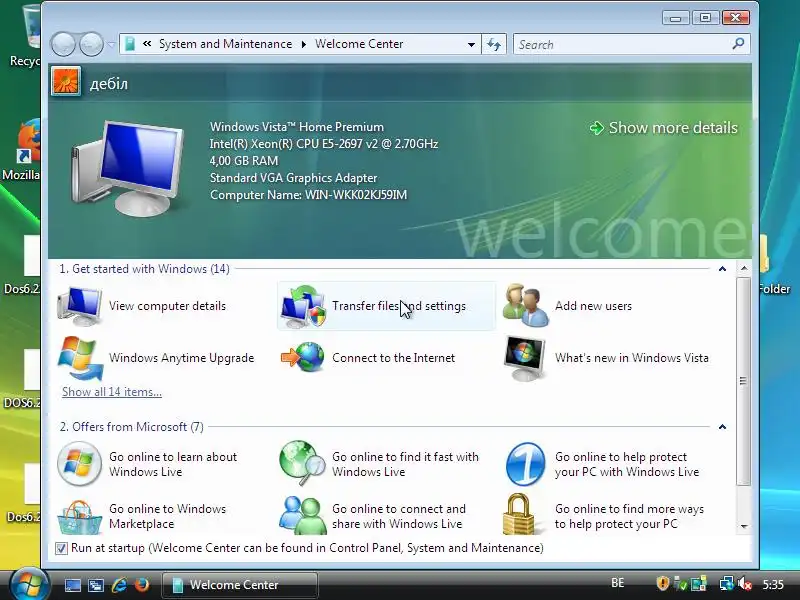800x600 pixels.
Task: Click the Show more details link
Action: pos(664,128)
